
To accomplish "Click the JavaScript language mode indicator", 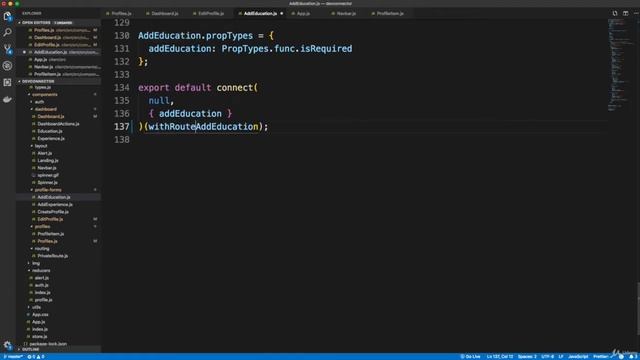I will coord(578,357).
